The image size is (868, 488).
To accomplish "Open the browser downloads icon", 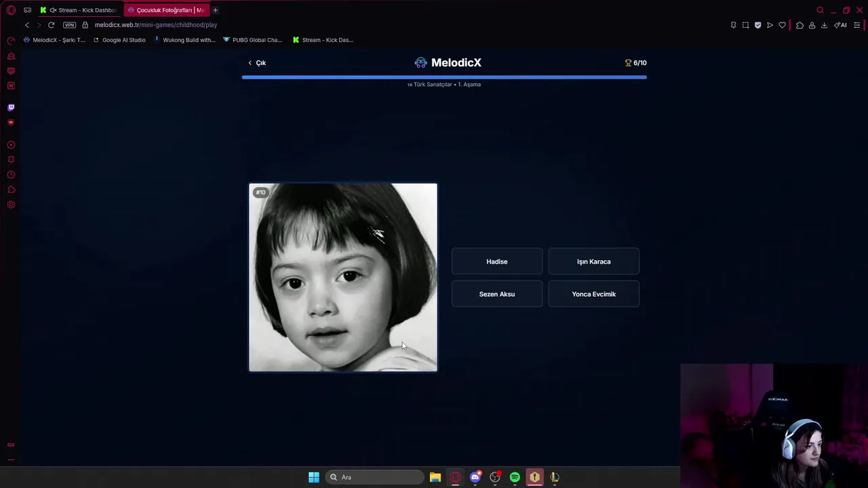I will point(824,25).
